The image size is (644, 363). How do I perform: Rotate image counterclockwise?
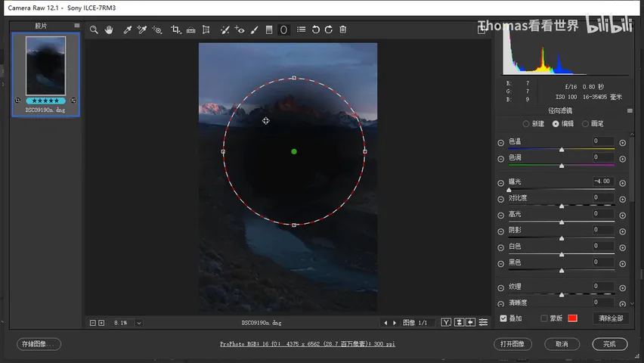[x=315, y=29]
